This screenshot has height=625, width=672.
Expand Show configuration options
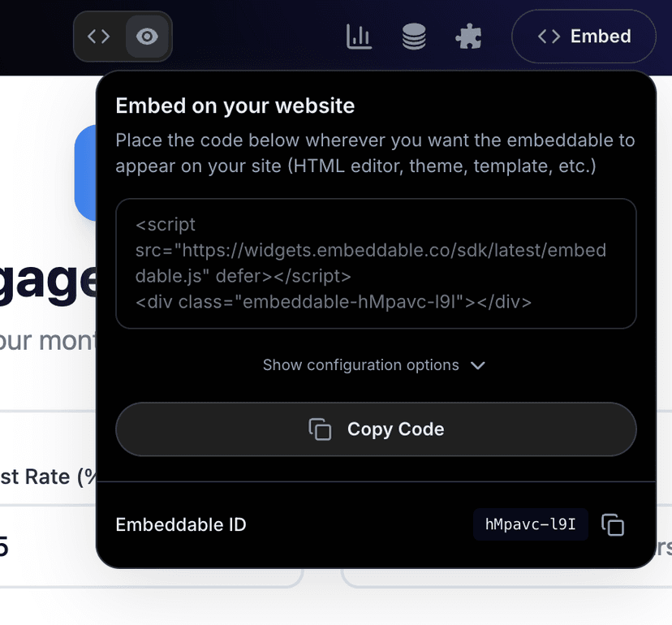tap(361, 365)
